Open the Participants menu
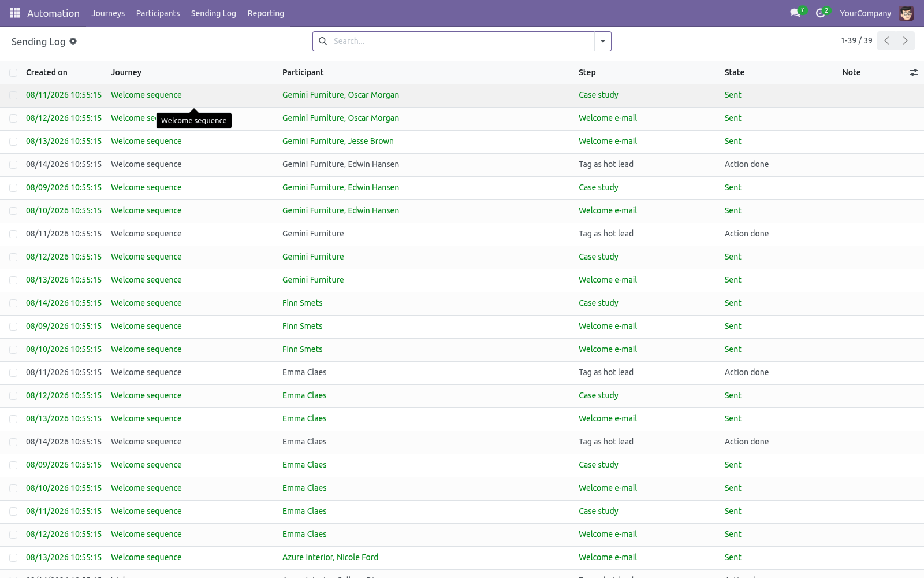Viewport: 924px width, 578px height. pyautogui.click(x=158, y=13)
